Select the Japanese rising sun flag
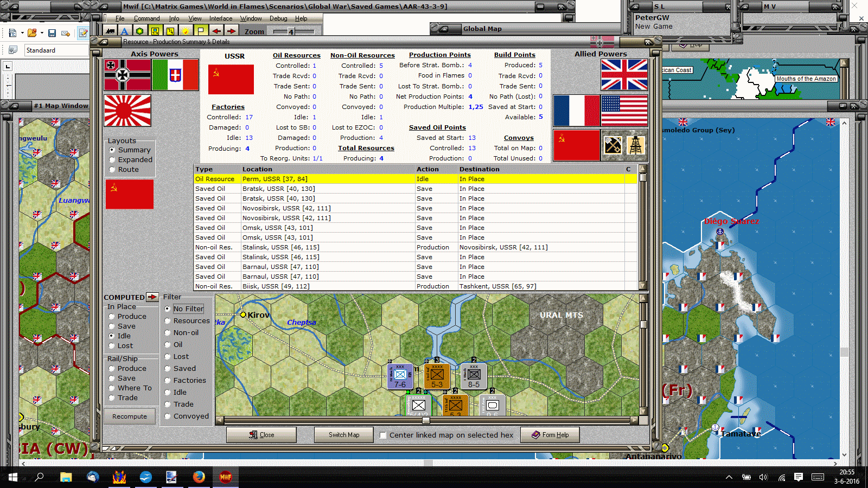This screenshot has height=488, width=868. pos(127,111)
